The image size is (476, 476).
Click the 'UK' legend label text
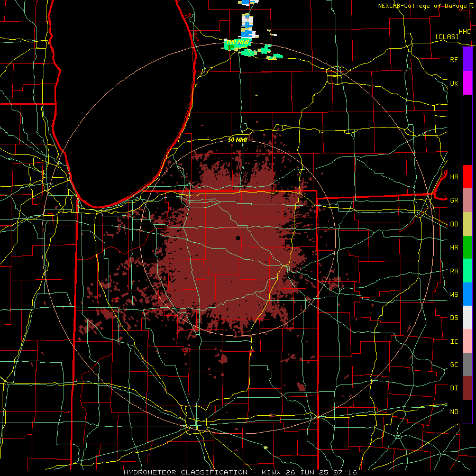454,83
